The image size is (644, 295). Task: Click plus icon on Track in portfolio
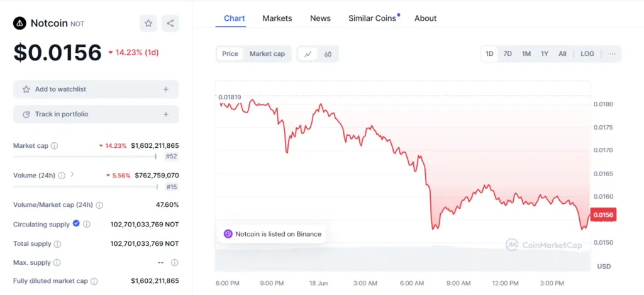(166, 114)
